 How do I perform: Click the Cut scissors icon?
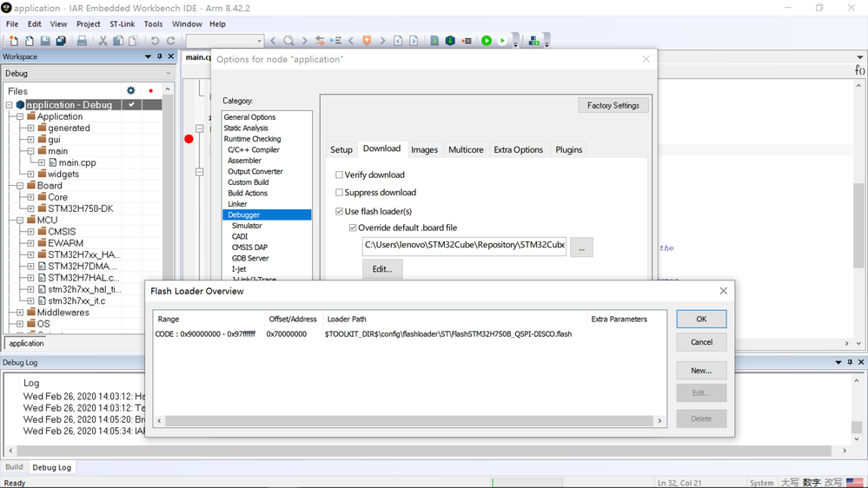click(x=103, y=41)
